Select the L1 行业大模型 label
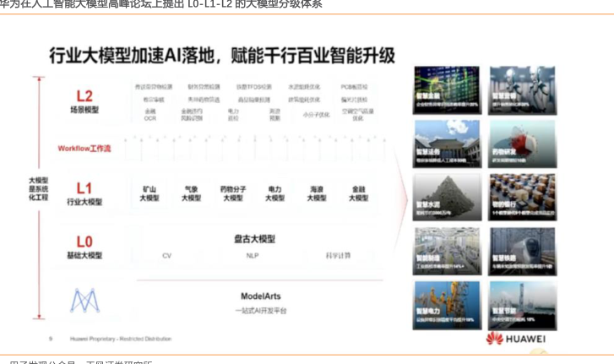Screen dimensions: 614x364 (x=84, y=193)
